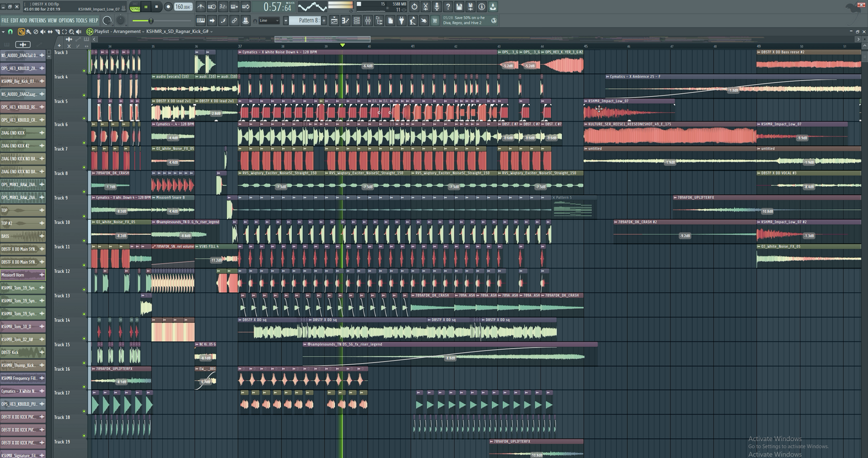Screen dimensions: 868x458
Task: Mute Track 10 with its green LED
Action: 84,241
